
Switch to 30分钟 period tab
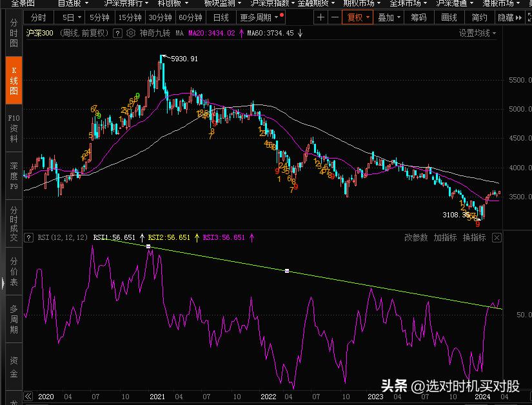tap(160, 17)
